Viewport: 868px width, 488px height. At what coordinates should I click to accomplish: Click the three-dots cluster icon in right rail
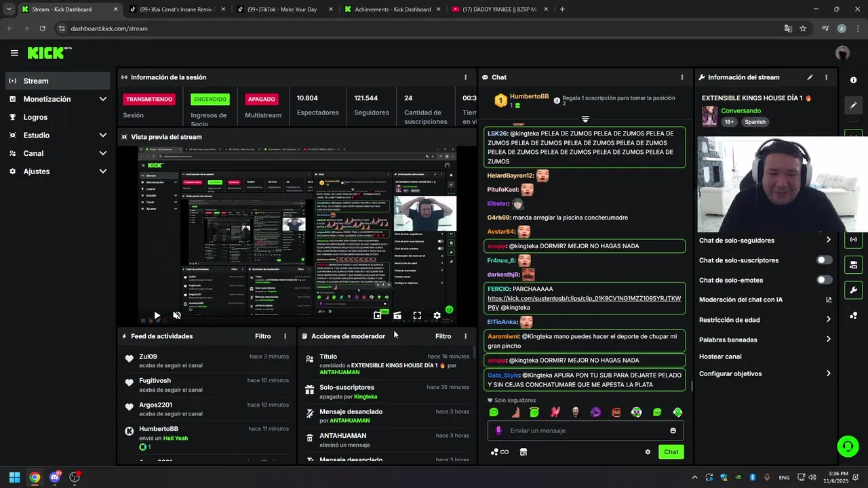pyautogui.click(x=853, y=316)
